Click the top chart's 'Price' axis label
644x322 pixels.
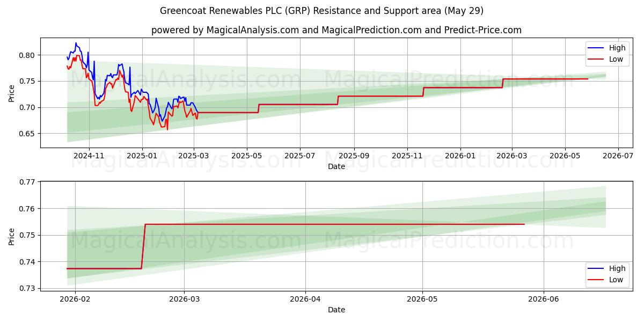(12, 93)
